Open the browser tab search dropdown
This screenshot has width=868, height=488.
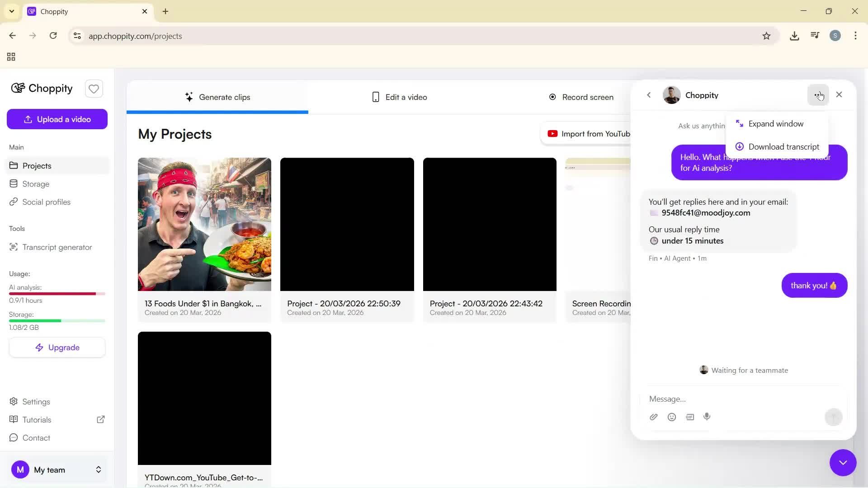(x=11, y=11)
